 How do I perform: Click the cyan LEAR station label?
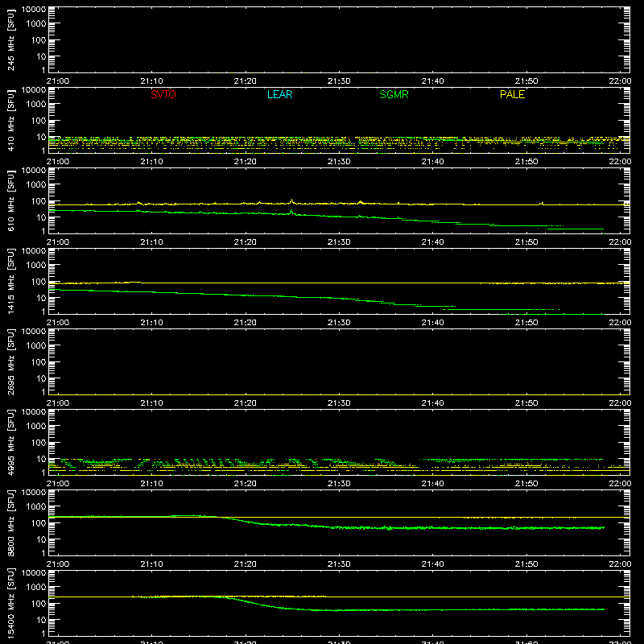[x=279, y=94]
